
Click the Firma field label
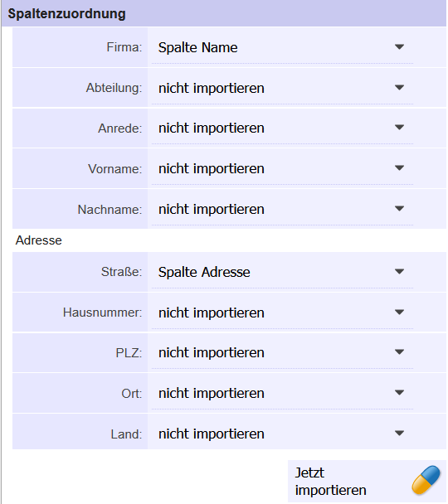pos(124,47)
